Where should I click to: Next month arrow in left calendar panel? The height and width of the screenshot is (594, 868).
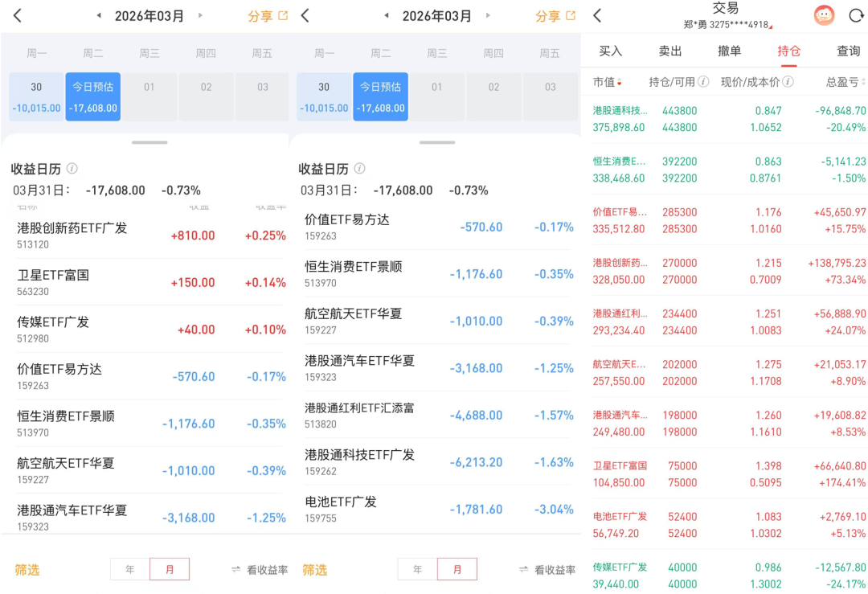click(200, 15)
